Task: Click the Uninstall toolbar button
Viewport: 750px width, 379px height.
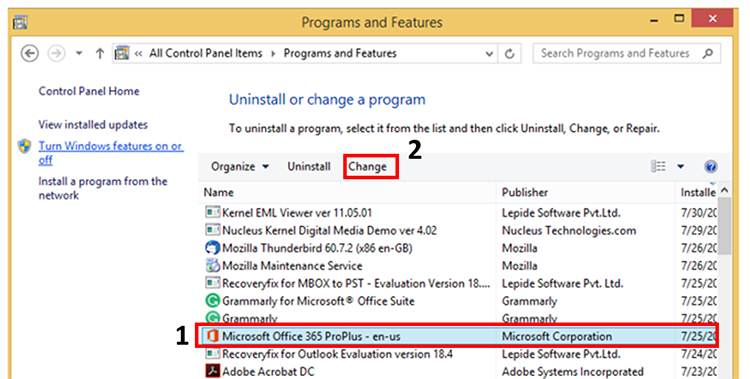Action: 309,167
